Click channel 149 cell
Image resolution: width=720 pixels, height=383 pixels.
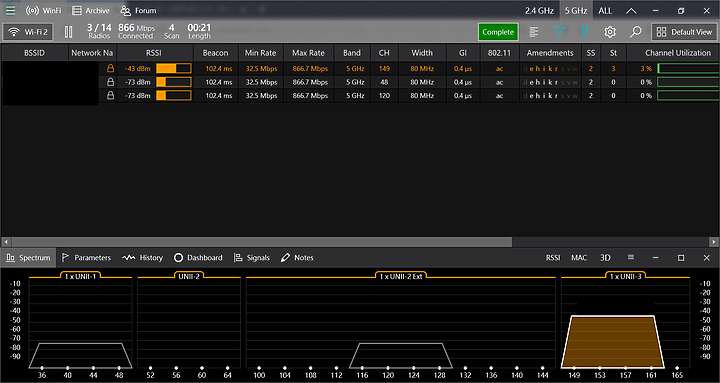click(x=384, y=68)
